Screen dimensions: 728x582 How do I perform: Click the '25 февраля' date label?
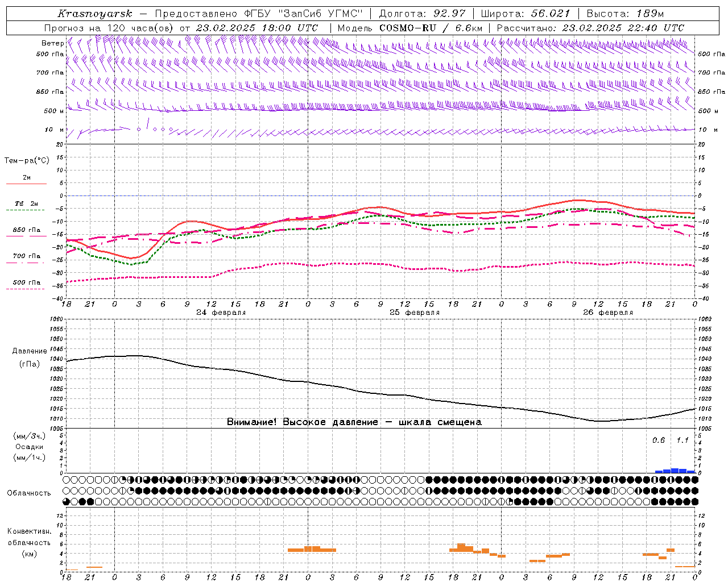[415, 313]
